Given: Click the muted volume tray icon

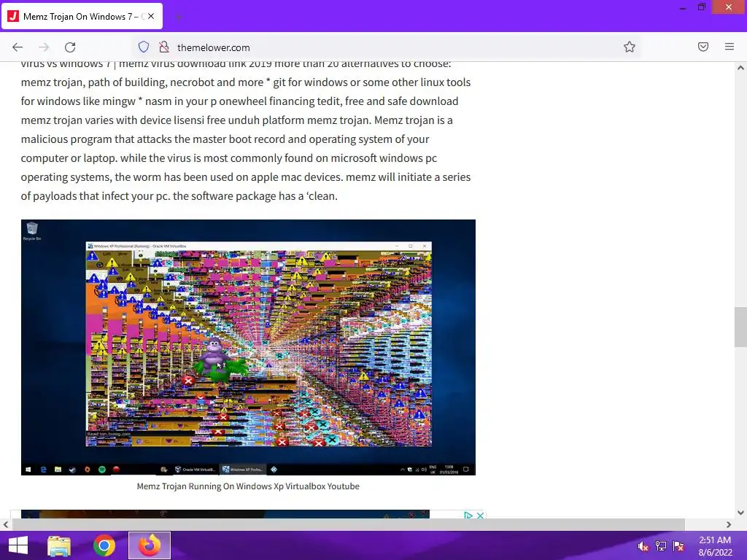Looking at the screenshot, I should click(x=643, y=546).
